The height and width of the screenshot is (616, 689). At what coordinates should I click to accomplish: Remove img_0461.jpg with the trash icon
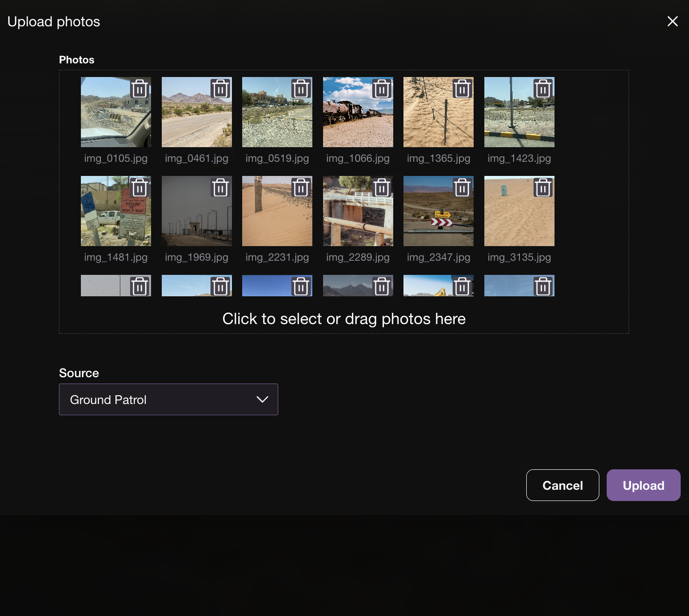(x=220, y=89)
